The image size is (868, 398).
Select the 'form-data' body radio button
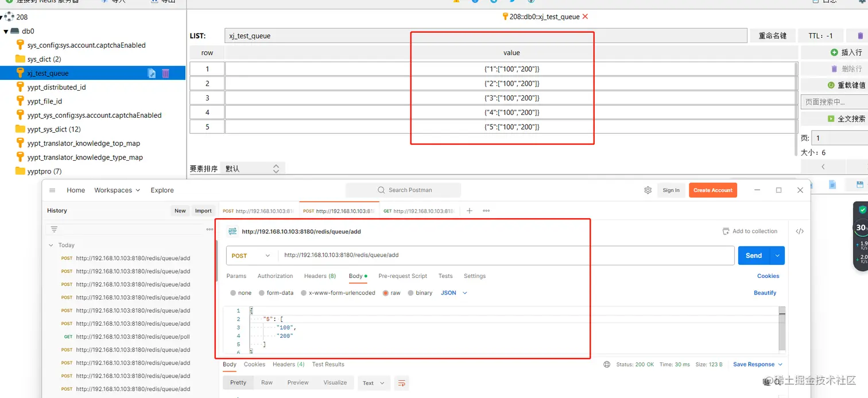(x=262, y=293)
